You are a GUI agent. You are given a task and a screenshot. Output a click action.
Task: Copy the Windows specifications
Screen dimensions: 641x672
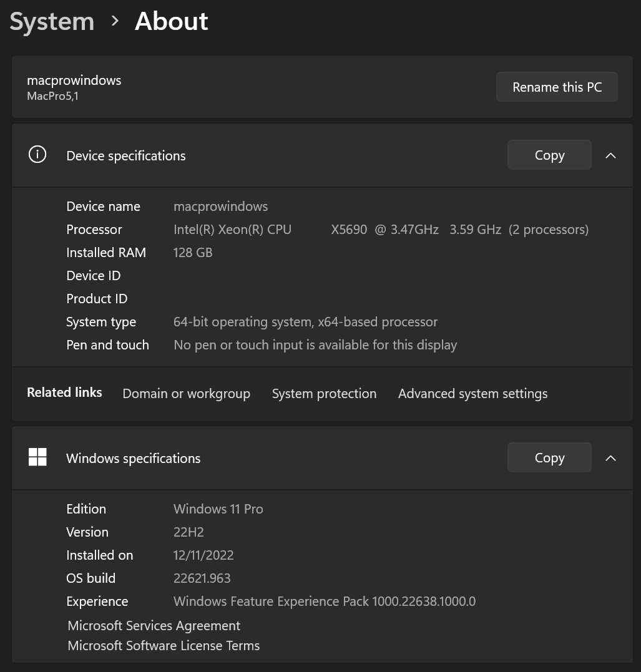tap(549, 458)
